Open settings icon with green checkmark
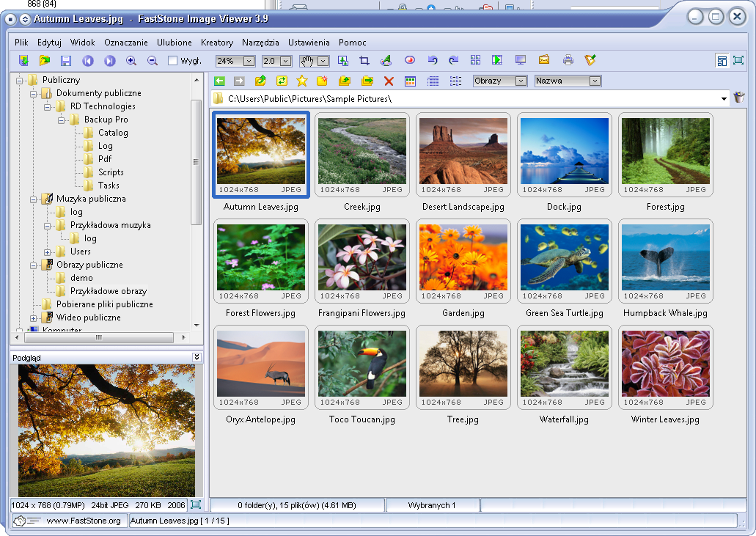 590,60
